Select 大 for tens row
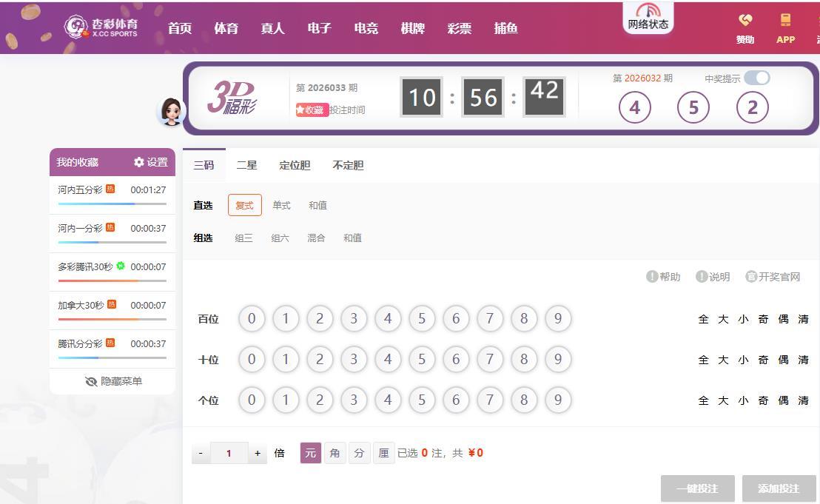Viewport: 820px width, 504px height. (x=724, y=360)
